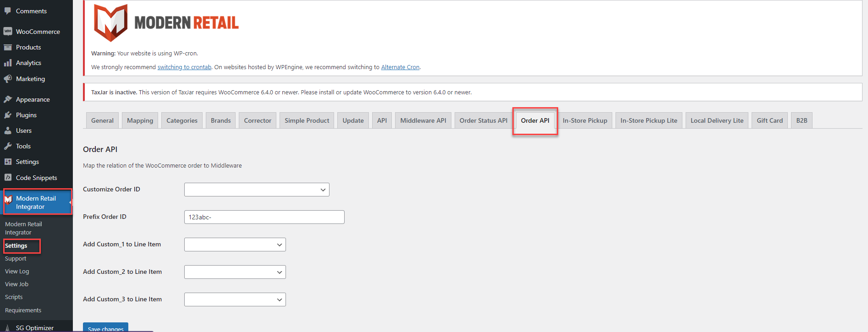The height and width of the screenshot is (332, 868).
Task: Click the Code Snippets icon
Action: point(8,177)
